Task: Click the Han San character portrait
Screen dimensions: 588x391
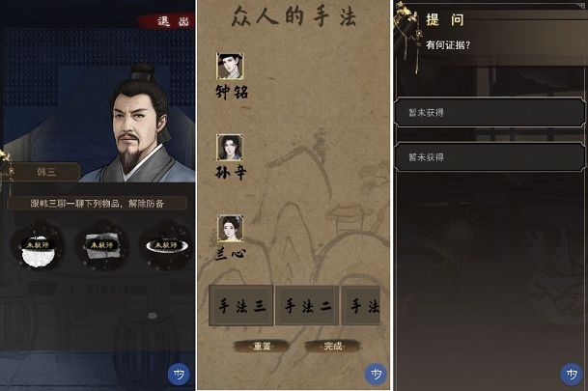Action: pos(145,124)
